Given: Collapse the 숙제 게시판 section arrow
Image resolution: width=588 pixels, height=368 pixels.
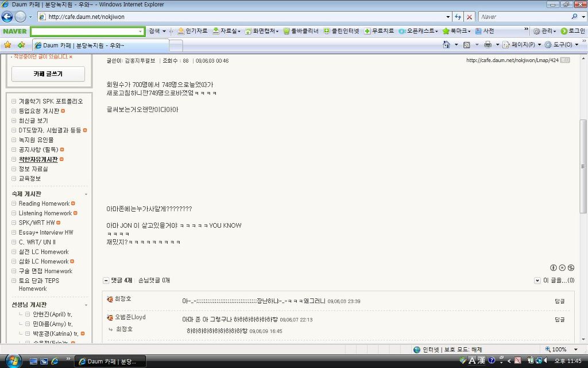Looking at the screenshot, I should [86, 194].
